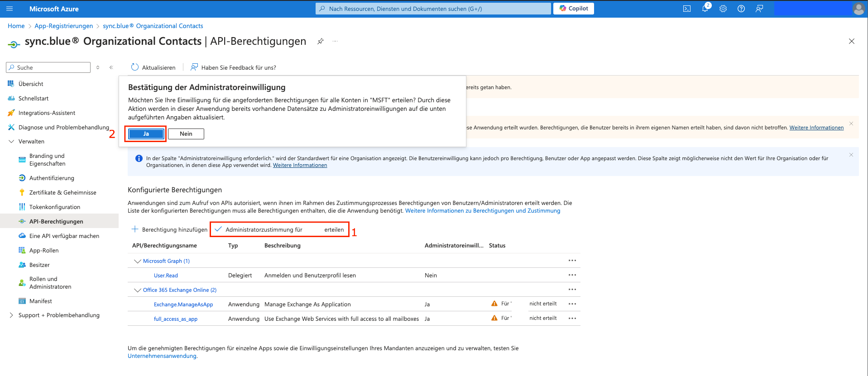Open Weitere Informationen zu Berechtigungen und Zustimmung
The width and height of the screenshot is (868, 376).
[x=483, y=211]
